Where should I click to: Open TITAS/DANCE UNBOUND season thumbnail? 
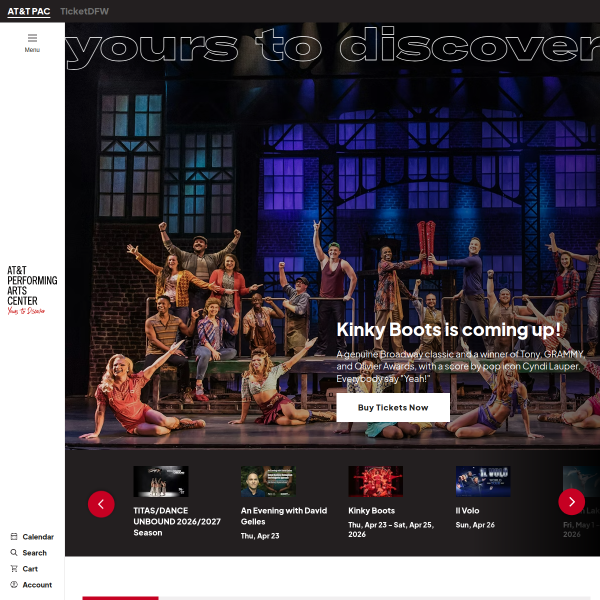[161, 481]
